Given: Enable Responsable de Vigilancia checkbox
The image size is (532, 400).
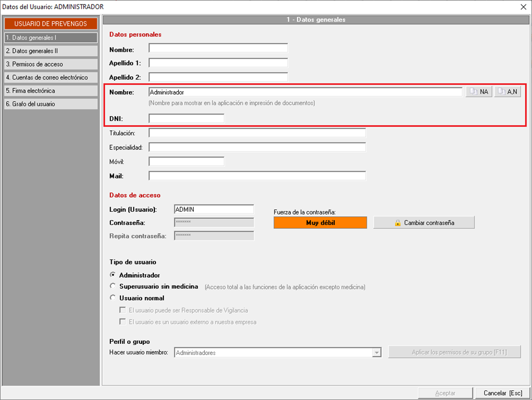Looking at the screenshot, I should [x=123, y=311].
